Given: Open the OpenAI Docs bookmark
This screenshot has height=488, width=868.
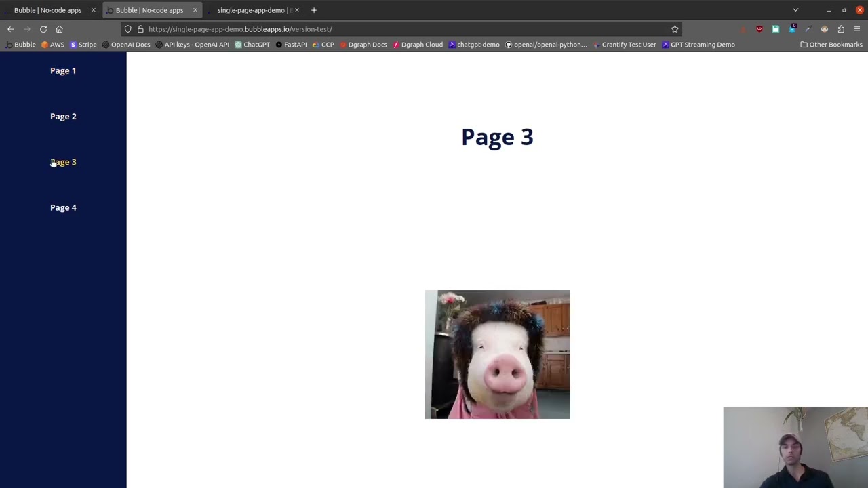Looking at the screenshot, I should 126,45.
